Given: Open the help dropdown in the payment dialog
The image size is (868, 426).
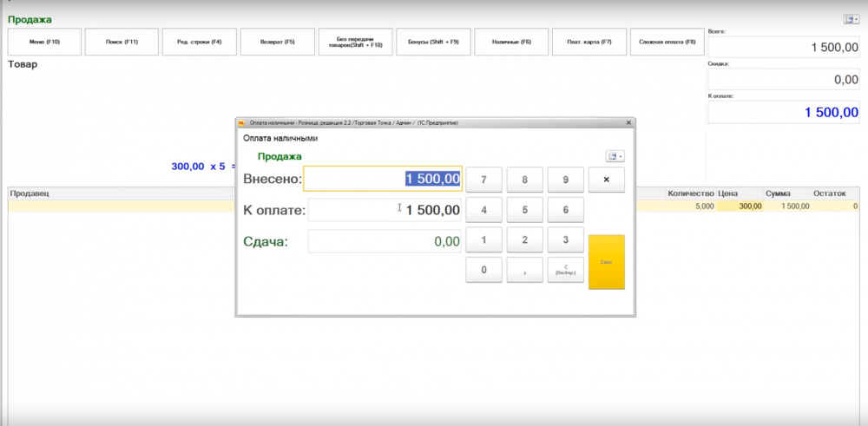Looking at the screenshot, I should [x=615, y=156].
